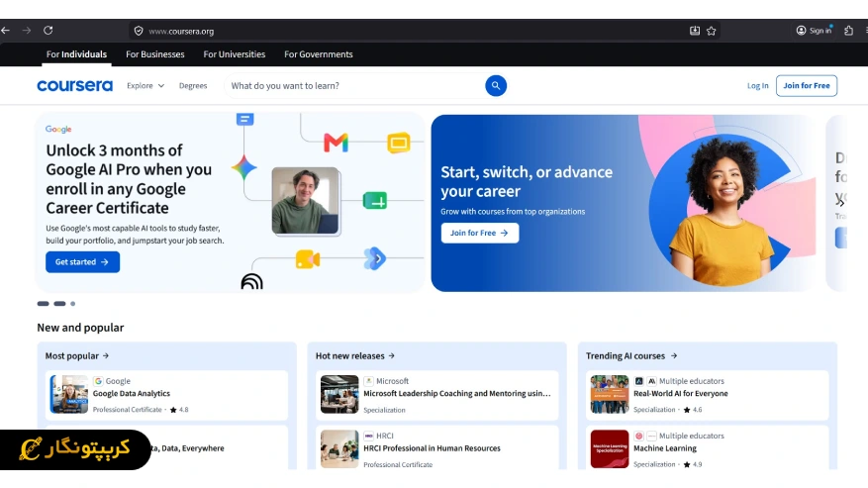Screen dimensions: 868x488
Task: Click the browser forward arrow
Action: pos(27,31)
